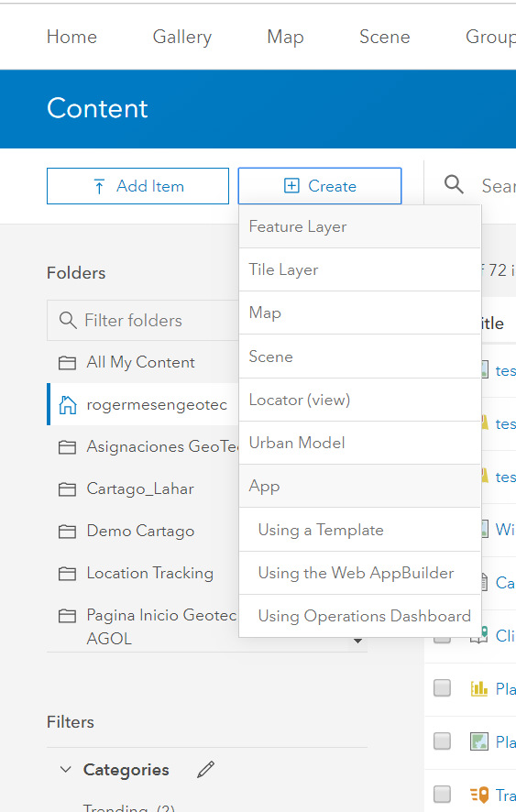
Task: Click the Filter folders search field
Action: [x=143, y=321]
